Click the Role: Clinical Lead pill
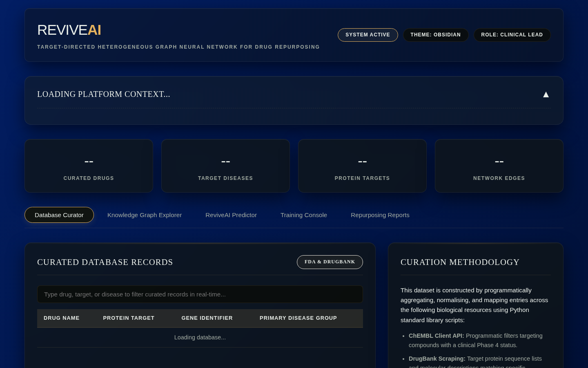The width and height of the screenshot is (588, 368). (512, 35)
